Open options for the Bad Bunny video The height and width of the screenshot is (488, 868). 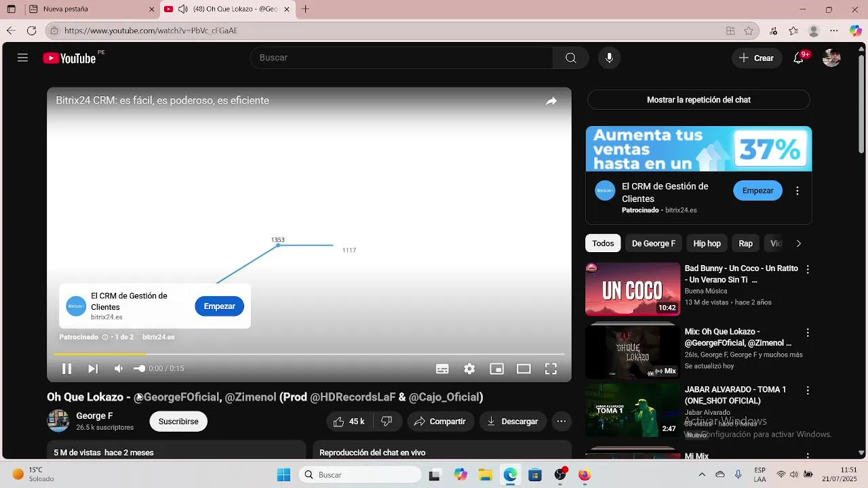tap(808, 269)
